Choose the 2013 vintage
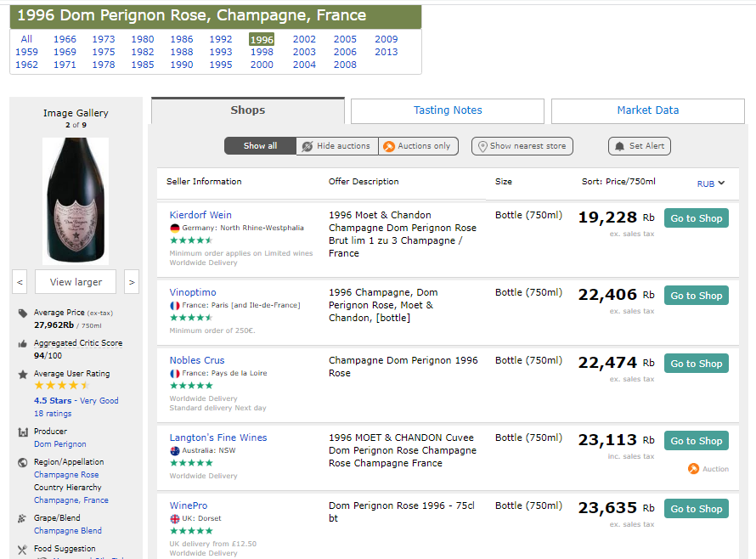The height and width of the screenshot is (559, 756). coord(386,52)
